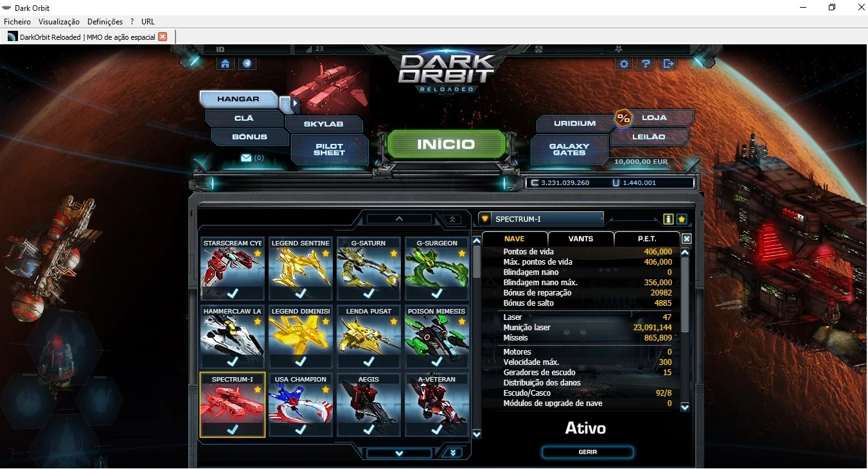Open the SKYLAB section
Screen dimensions: 868x469
pyautogui.click(x=324, y=124)
